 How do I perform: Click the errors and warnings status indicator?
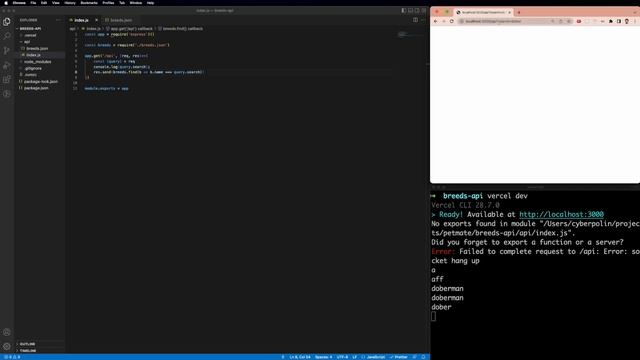[12, 357]
